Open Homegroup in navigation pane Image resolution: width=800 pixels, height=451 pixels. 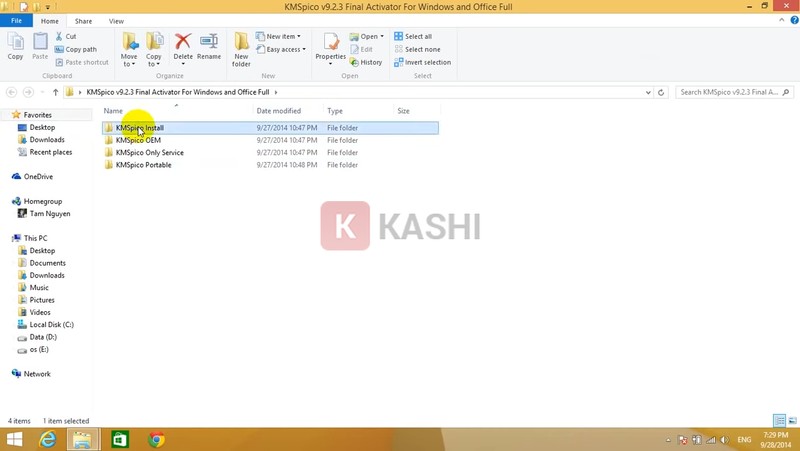[42, 202]
